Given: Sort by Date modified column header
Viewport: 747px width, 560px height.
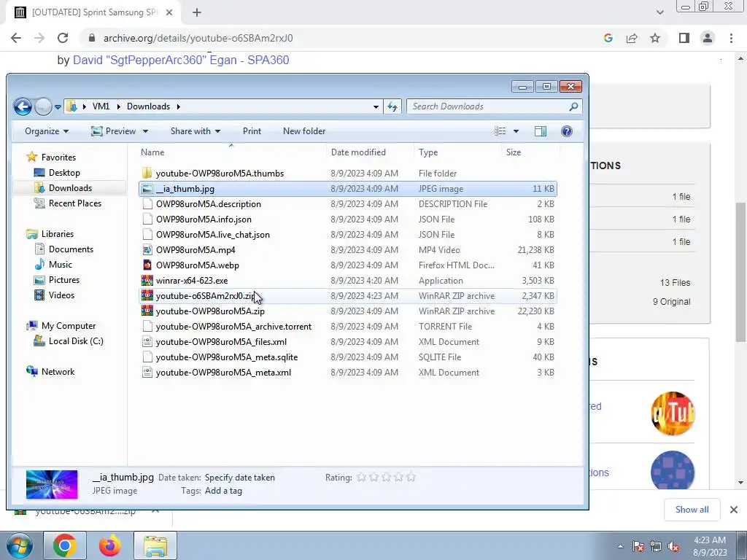Looking at the screenshot, I should (x=358, y=152).
